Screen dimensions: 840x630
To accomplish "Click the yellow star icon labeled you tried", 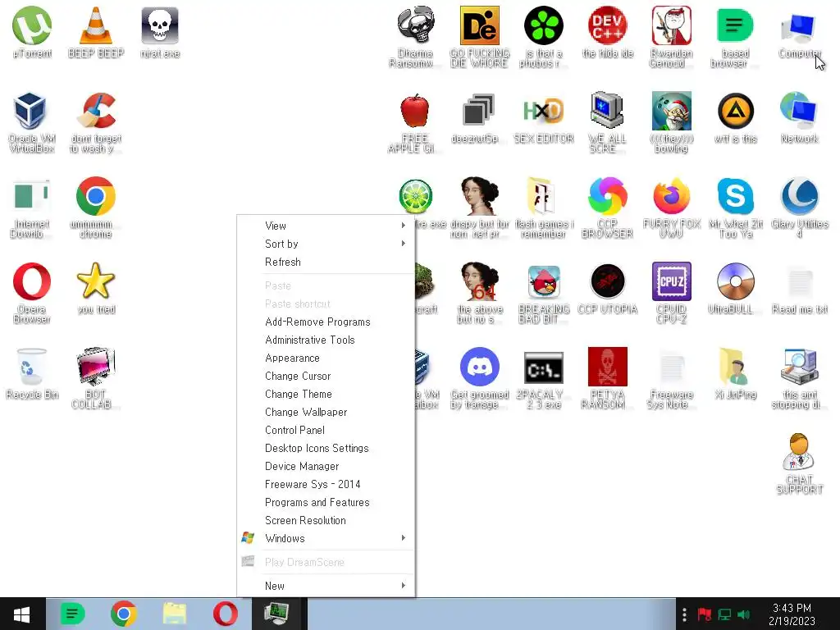I will point(96,281).
